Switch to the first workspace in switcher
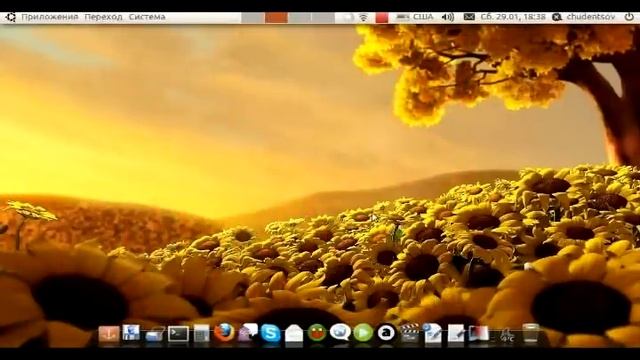The height and width of the screenshot is (360, 640). click(x=253, y=17)
